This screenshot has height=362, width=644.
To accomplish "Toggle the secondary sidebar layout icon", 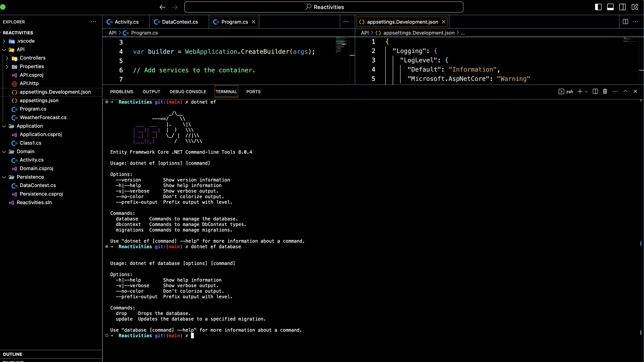I will [x=622, y=7].
